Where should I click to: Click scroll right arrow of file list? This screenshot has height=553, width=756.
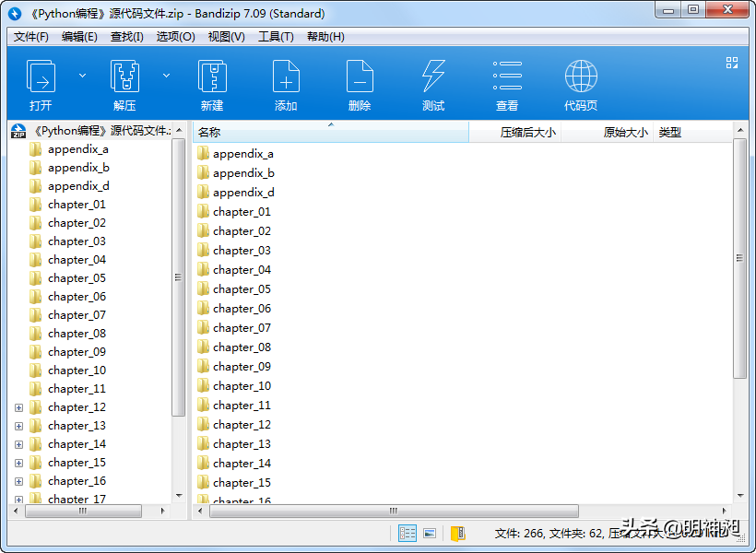tap(724, 511)
